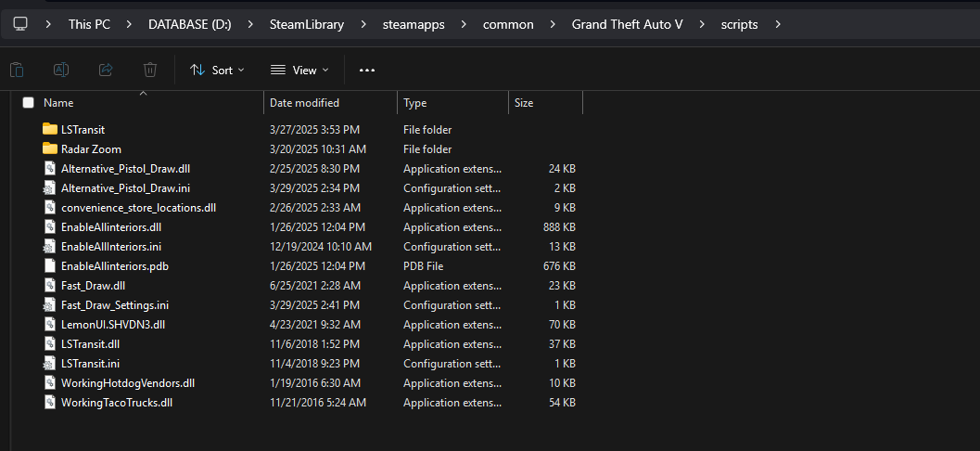Click the Rename toolbar icon
This screenshot has width=980, height=451.
pyautogui.click(x=61, y=70)
